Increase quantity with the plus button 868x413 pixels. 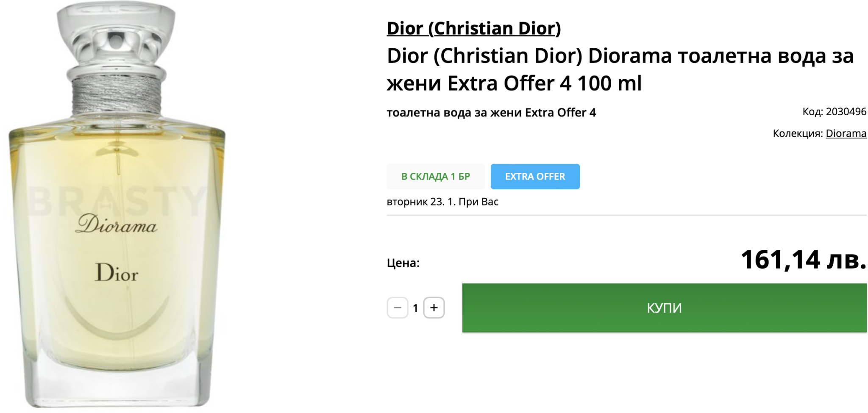pos(434,308)
